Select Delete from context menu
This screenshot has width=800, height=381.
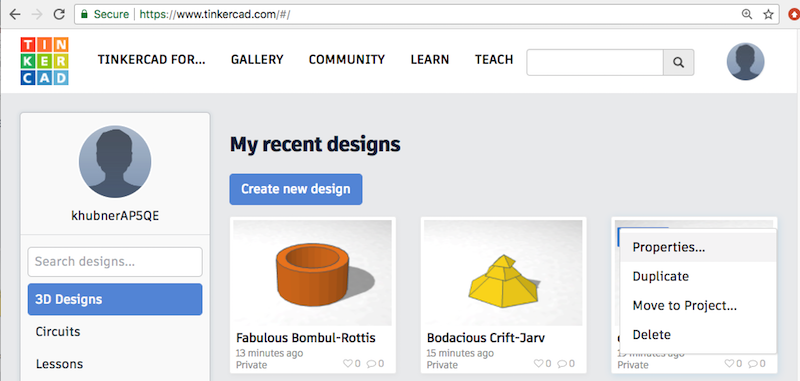point(698,335)
